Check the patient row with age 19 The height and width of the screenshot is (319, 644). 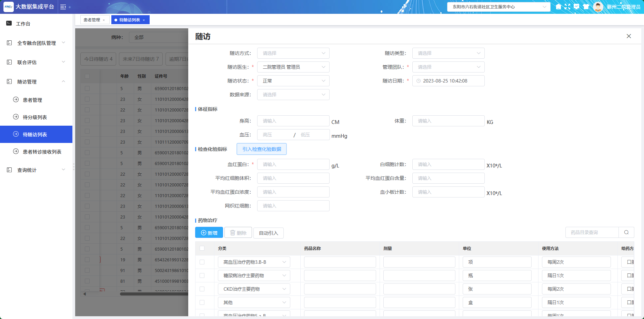87,260
